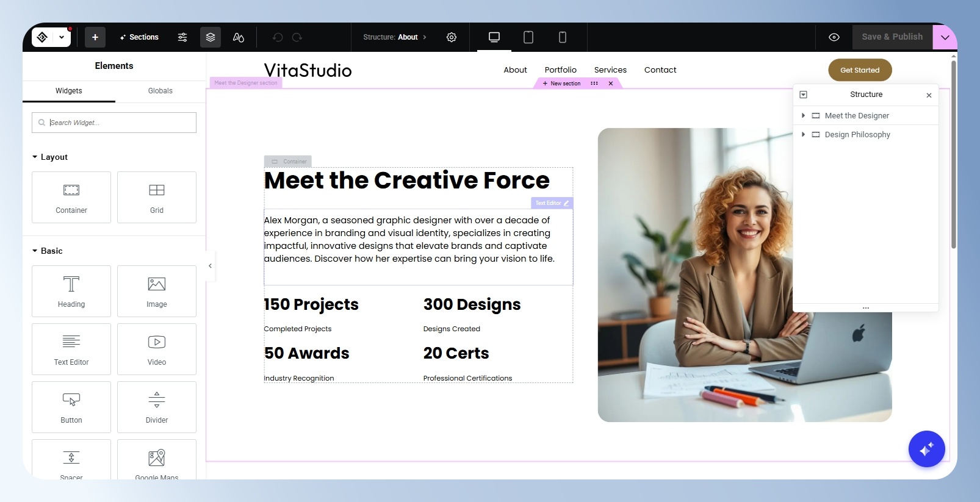Toggle the preview eye icon
The image size is (980, 502).
834,37
